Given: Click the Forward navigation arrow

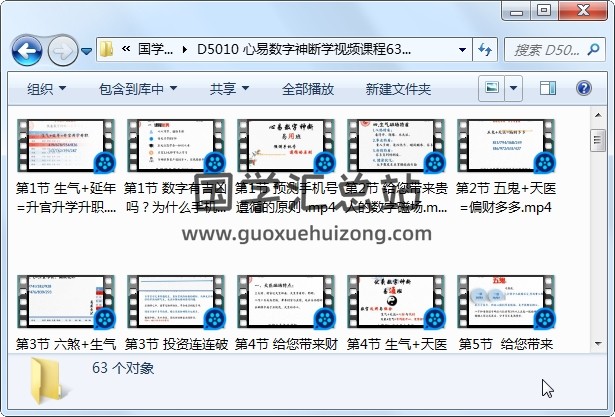Looking at the screenshot, I should (x=62, y=49).
